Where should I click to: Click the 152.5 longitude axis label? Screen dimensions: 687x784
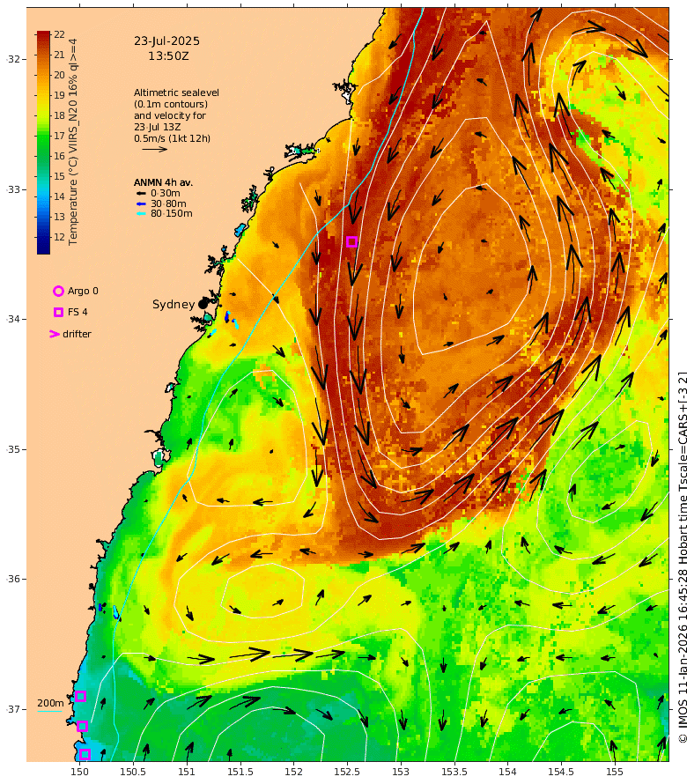click(x=347, y=772)
